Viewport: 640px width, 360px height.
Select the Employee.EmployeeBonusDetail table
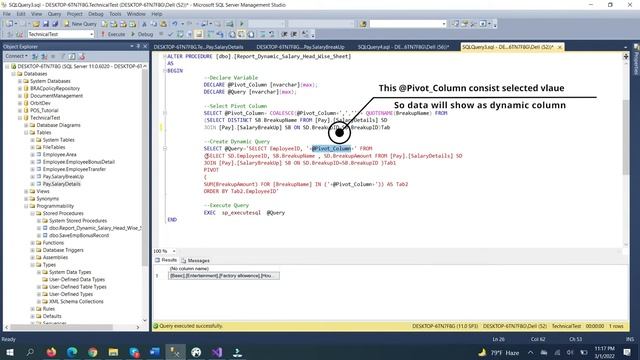79,162
